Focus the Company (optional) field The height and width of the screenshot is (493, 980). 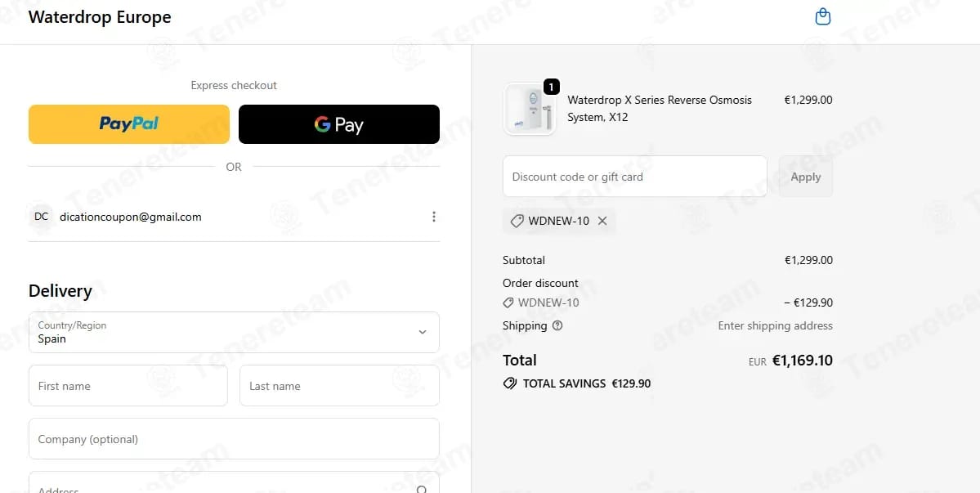click(x=234, y=439)
